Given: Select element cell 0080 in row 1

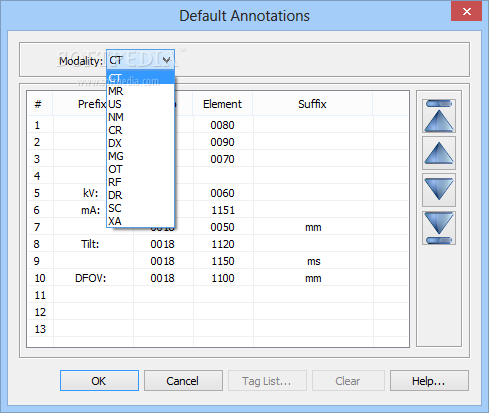Looking at the screenshot, I should [x=223, y=125].
